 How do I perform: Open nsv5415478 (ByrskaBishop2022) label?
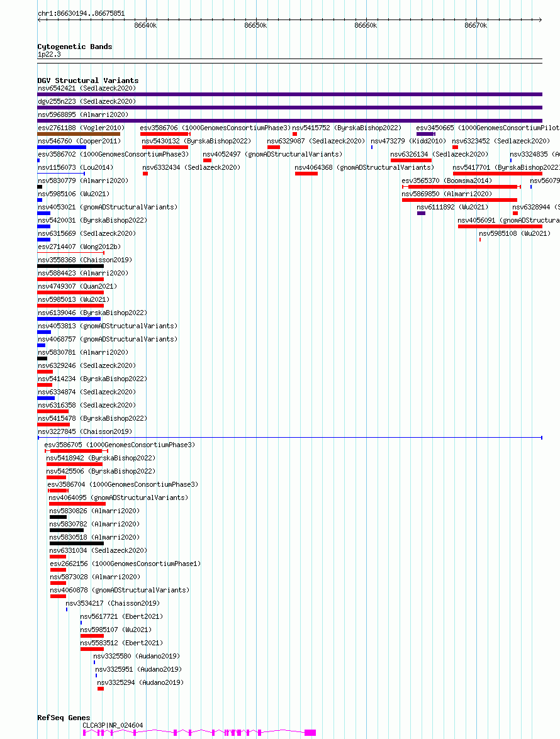click(x=92, y=418)
